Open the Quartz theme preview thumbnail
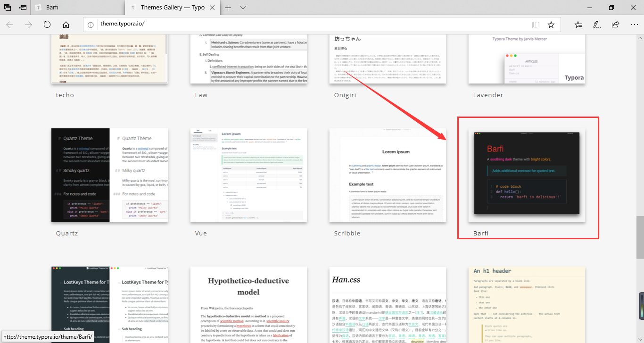The width and height of the screenshot is (644, 343). (x=109, y=175)
